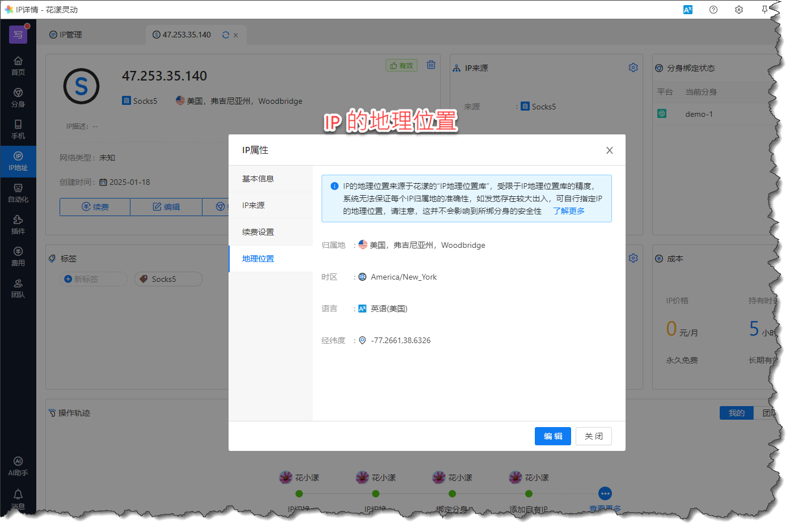Viewport: 794px width, 532px height.
Task: Click the refresh icon on IP tab
Action: point(226,35)
